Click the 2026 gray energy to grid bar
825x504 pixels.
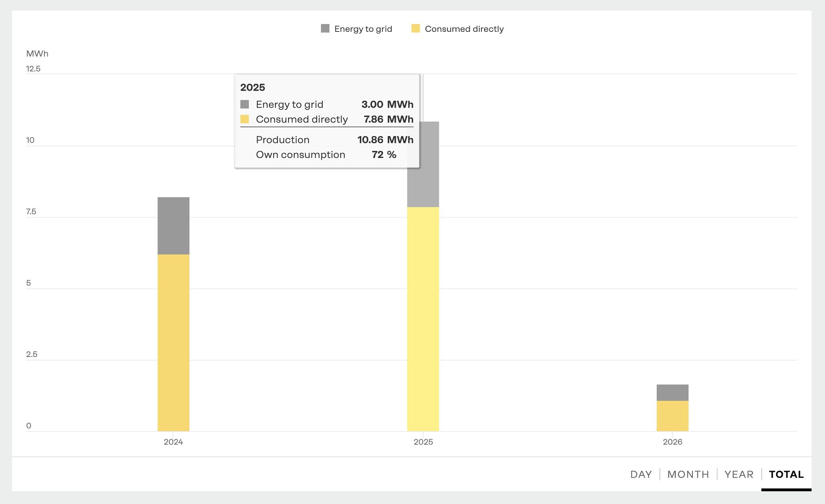click(x=672, y=392)
